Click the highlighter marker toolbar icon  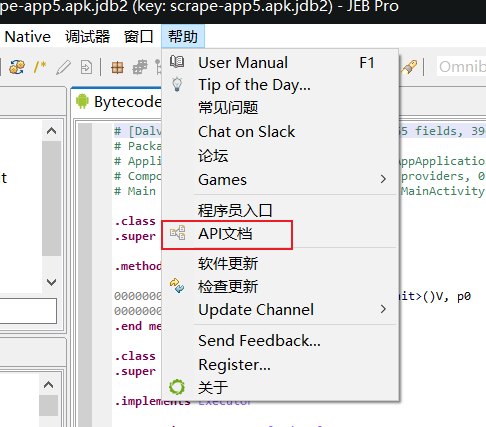click(409, 67)
